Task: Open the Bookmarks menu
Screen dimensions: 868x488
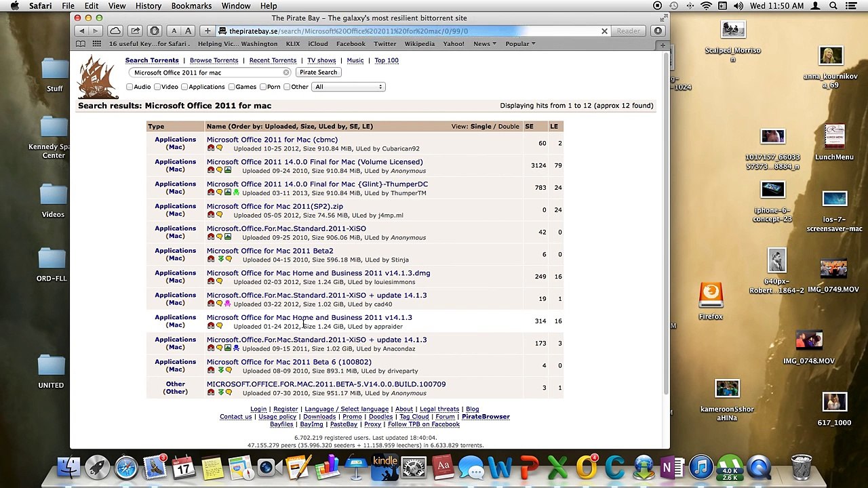Action: coord(191,6)
